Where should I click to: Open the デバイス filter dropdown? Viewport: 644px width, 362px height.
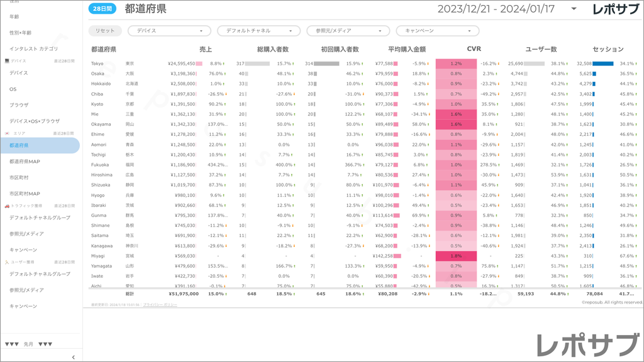[169, 31]
